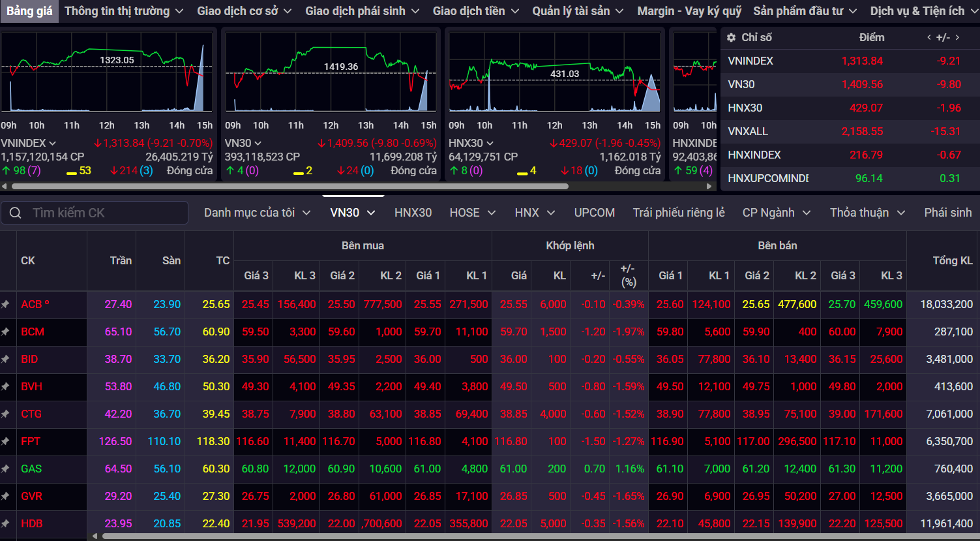
Task: Open Margin - Vay ký quỹ menu
Action: pyautogui.click(x=689, y=11)
